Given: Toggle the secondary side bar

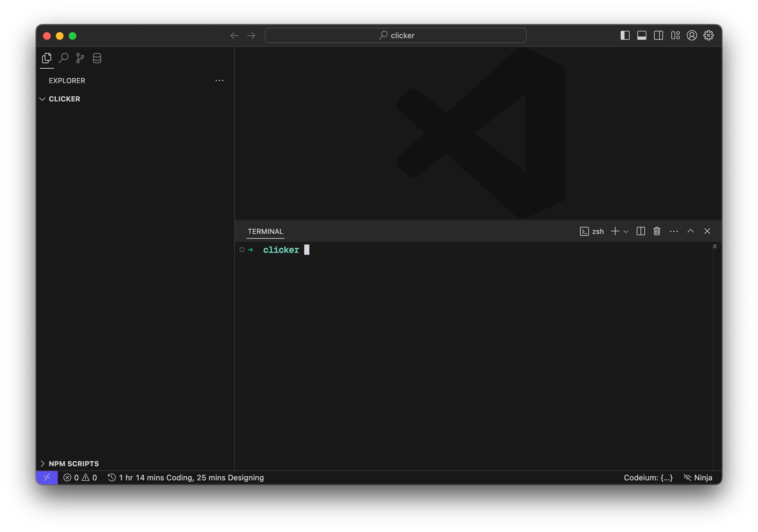Looking at the screenshot, I should [658, 35].
